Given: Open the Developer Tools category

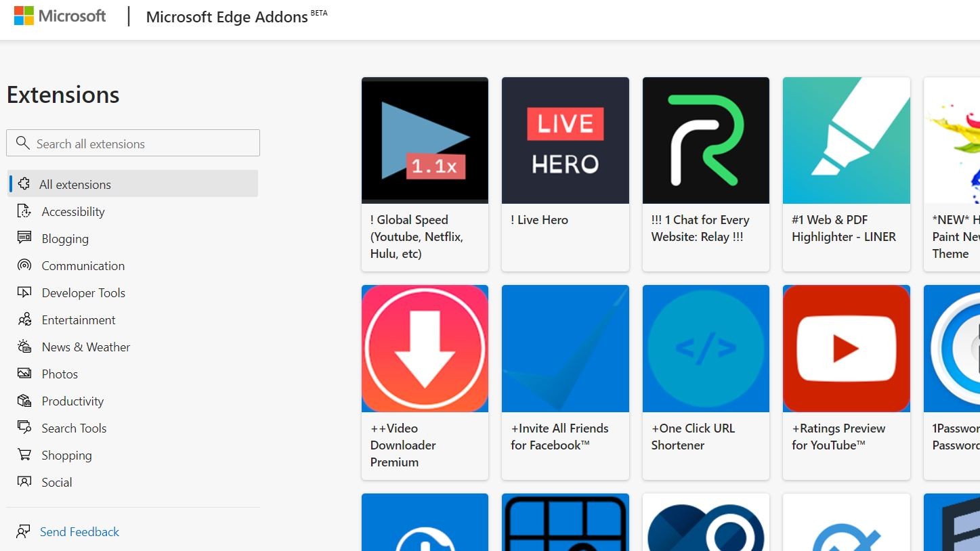Looking at the screenshot, I should 83,293.
